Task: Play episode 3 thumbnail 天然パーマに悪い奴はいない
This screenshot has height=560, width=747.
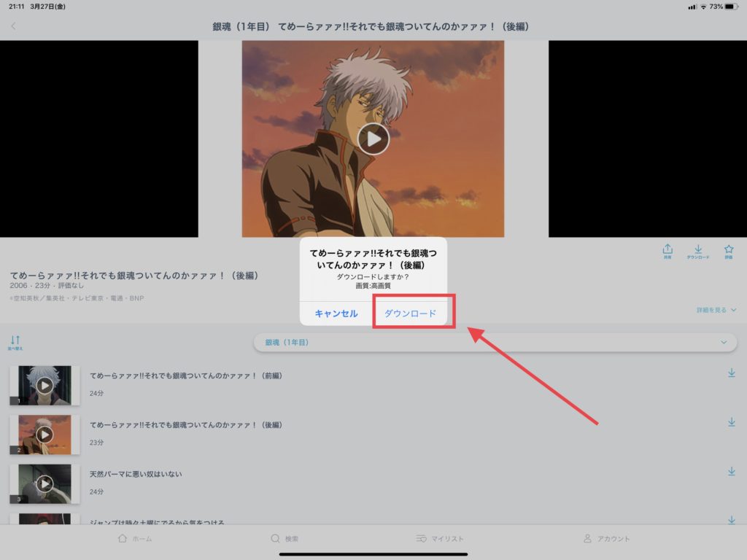Action: pos(44,484)
